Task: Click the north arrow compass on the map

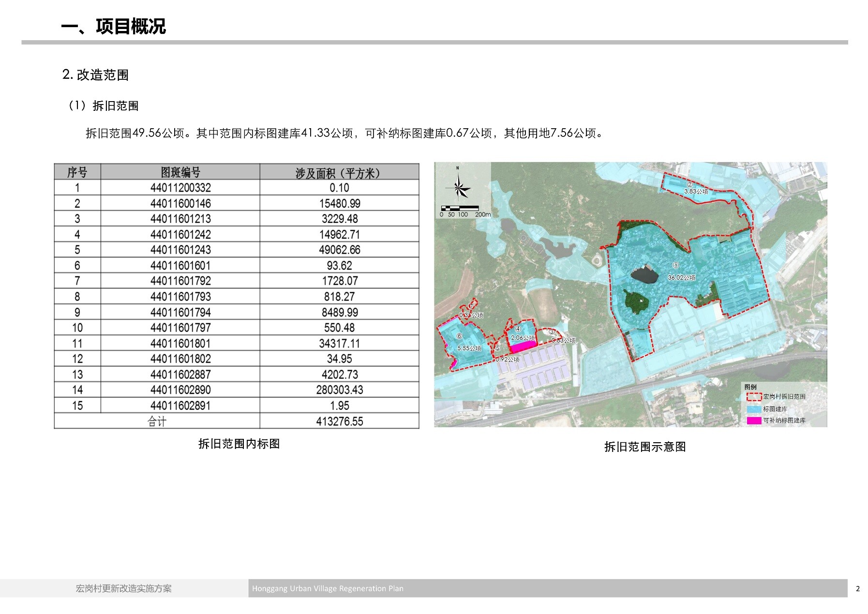Action: click(x=458, y=186)
